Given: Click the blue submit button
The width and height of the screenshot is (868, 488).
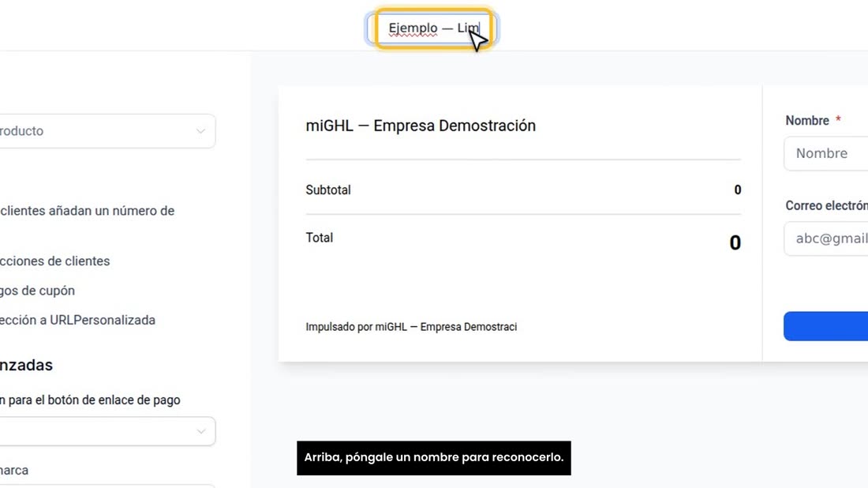Looking at the screenshot, I should (x=826, y=326).
